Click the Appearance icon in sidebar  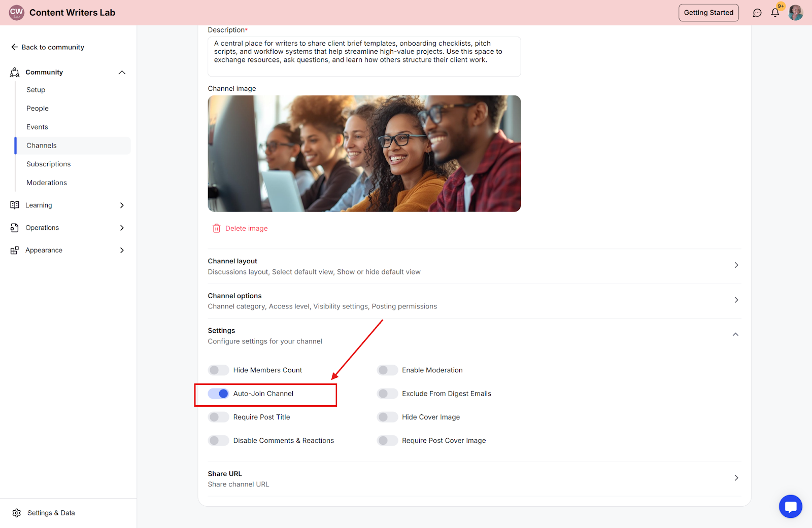[15, 250]
